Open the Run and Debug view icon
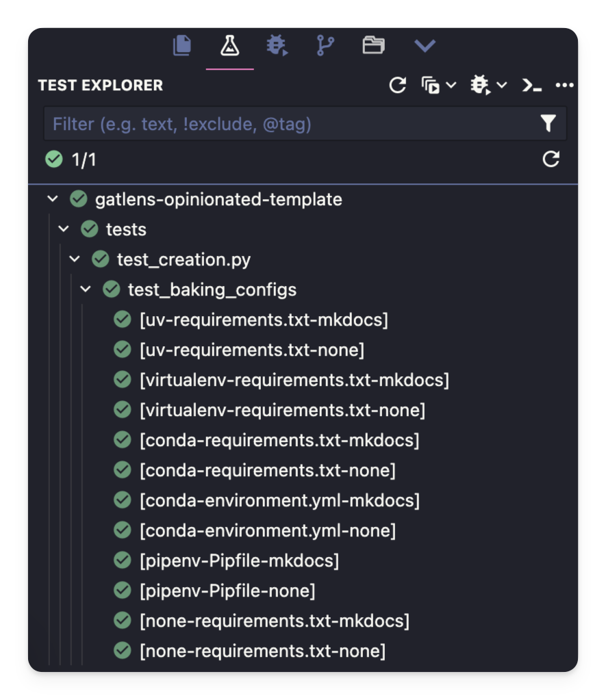 [277, 46]
